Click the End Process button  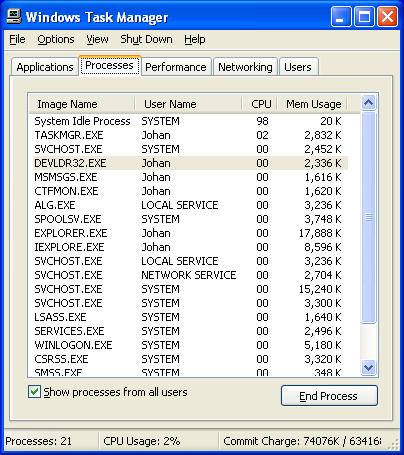coord(329,396)
